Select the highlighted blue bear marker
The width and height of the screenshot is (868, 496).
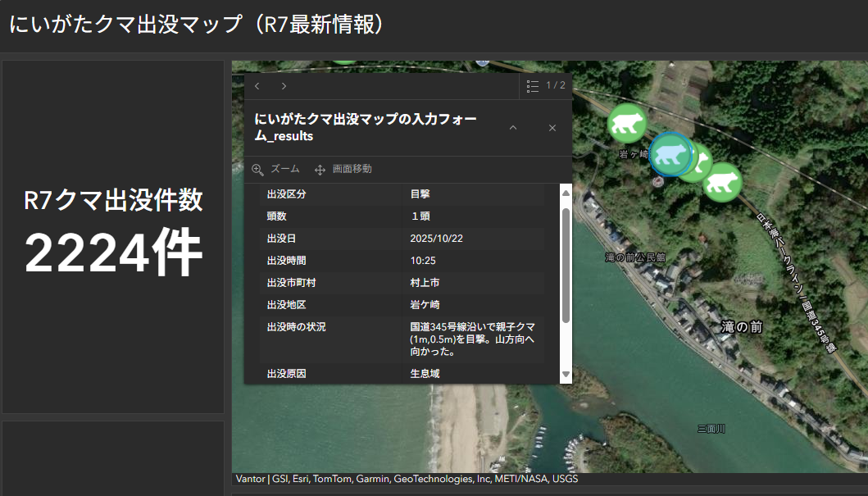tap(670, 155)
